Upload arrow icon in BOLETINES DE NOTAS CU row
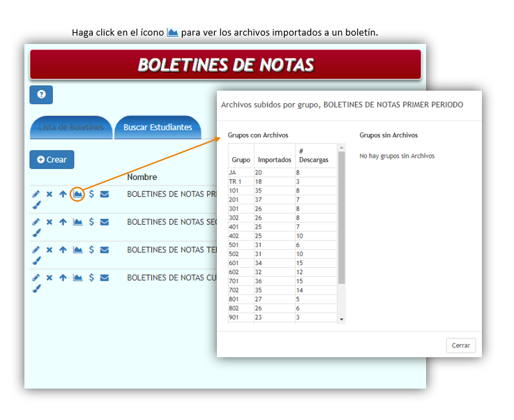Viewport: 514px width, 420px height. click(63, 278)
